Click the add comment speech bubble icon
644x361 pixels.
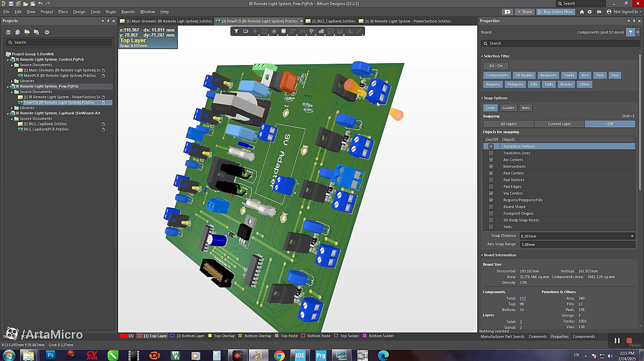[507, 12]
